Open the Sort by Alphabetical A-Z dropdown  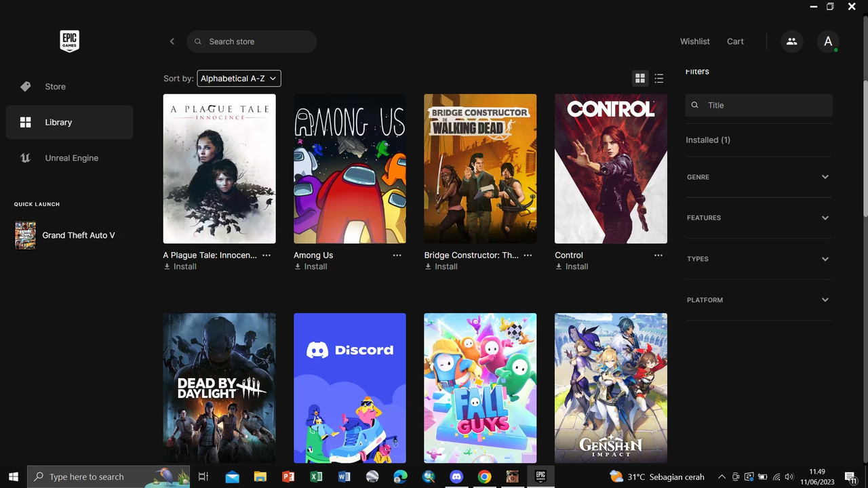239,79
